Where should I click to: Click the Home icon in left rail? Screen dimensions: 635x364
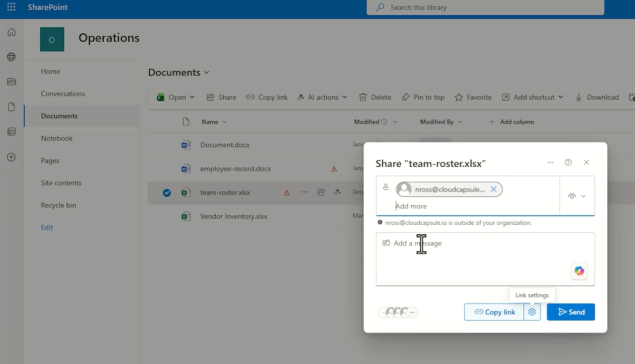(11, 33)
